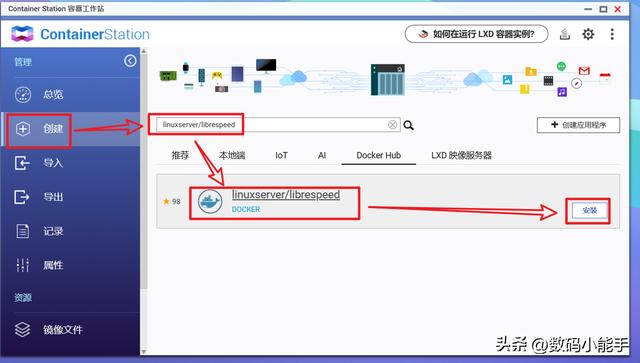Click the Docker whale image icon
This screenshot has width=640, height=363.
point(210,201)
